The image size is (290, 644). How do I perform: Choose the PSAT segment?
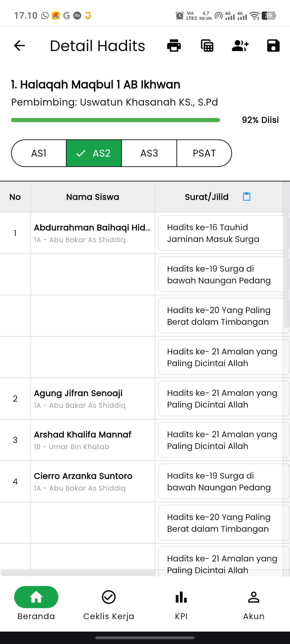204,153
